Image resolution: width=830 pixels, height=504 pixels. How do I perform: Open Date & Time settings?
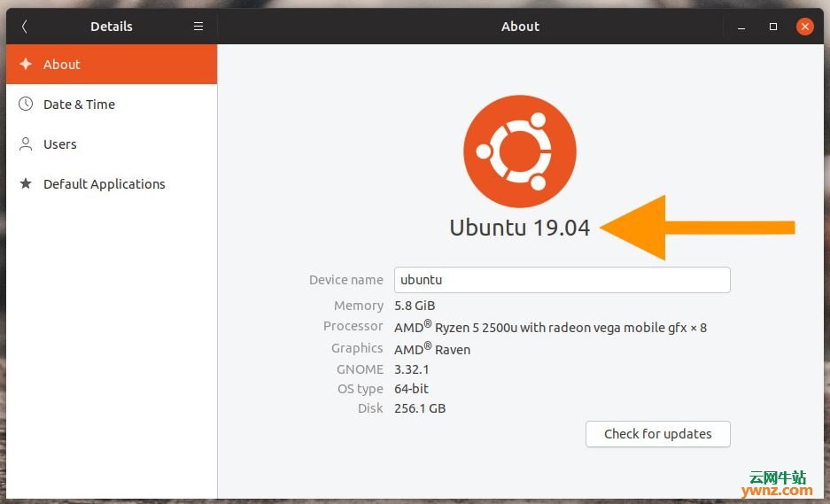[x=112, y=105]
